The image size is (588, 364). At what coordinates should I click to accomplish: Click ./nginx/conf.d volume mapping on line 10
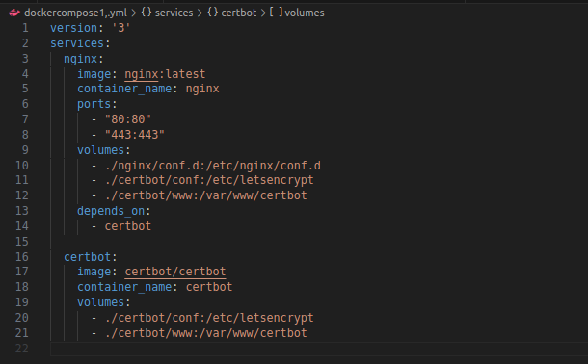pyautogui.click(x=213, y=166)
